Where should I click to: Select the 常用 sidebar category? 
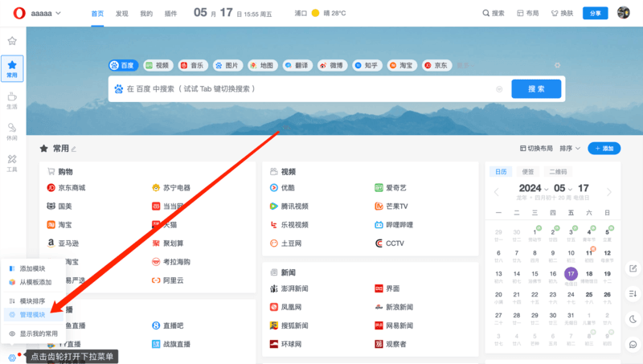pos(12,68)
